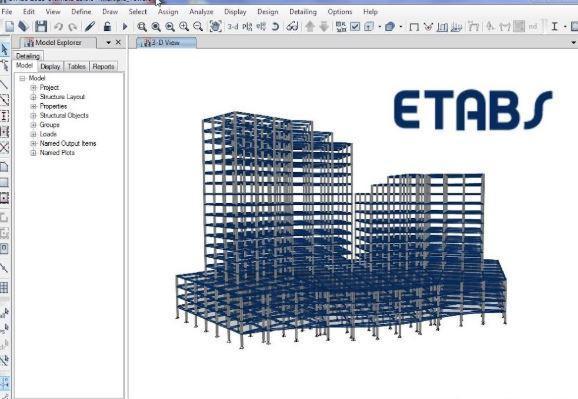This screenshot has width=578, height=399.
Task: Select the Rubber Band Zoom magnifier
Action: point(142,27)
